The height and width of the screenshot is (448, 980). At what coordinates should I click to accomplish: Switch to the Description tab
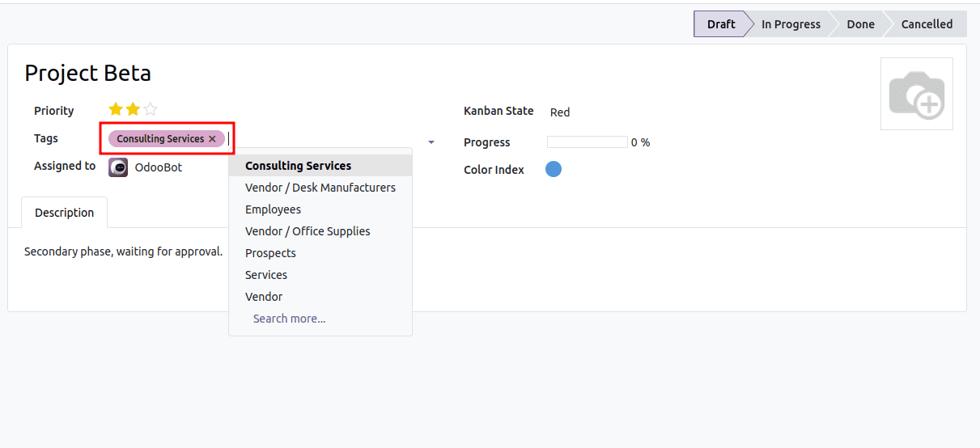click(x=64, y=213)
